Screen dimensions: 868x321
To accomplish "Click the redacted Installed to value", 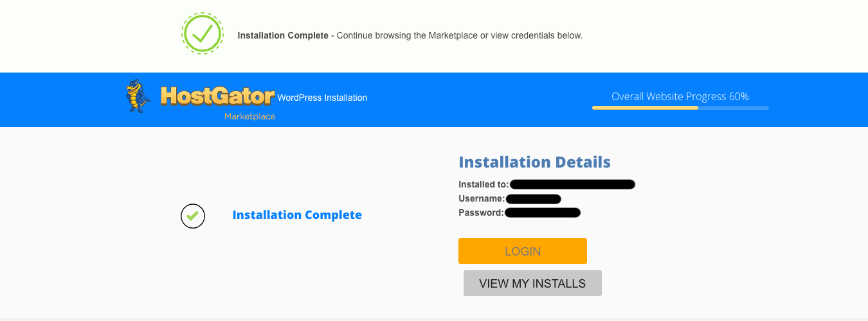I will point(572,185).
